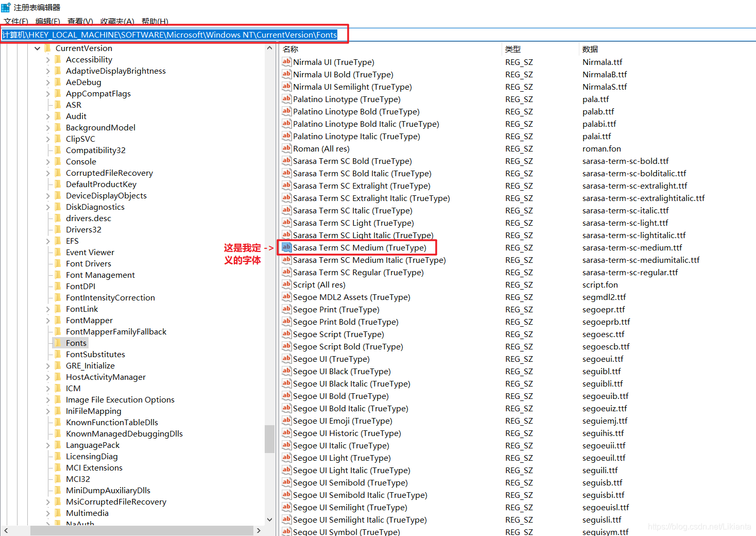Click the string icon beside Segoe Print (TrueType)

[287, 309]
